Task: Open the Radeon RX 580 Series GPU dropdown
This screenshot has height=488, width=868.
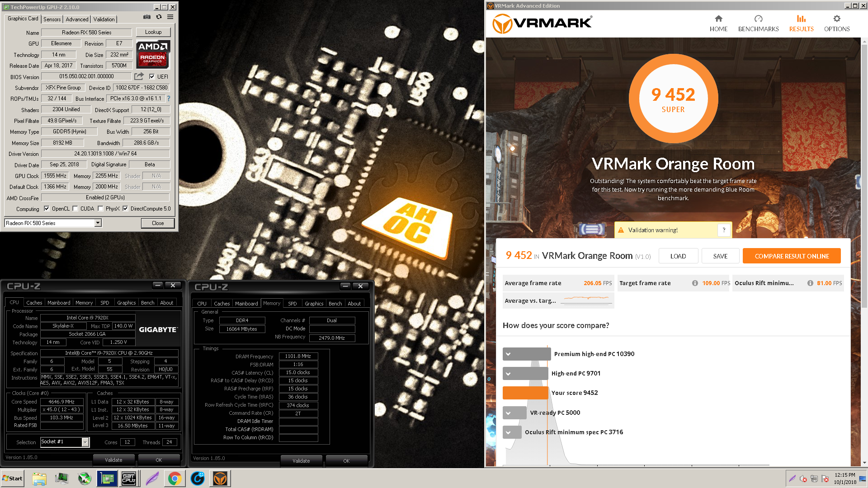Action: point(98,223)
